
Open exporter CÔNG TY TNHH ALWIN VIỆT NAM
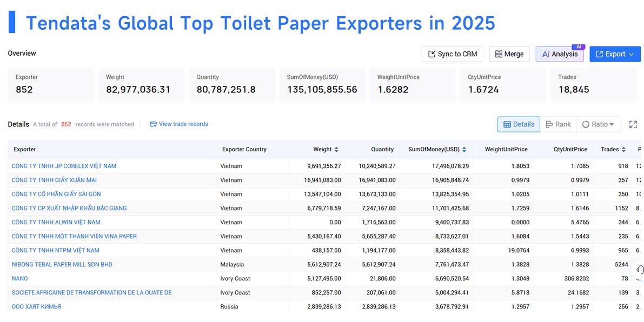coord(56,223)
